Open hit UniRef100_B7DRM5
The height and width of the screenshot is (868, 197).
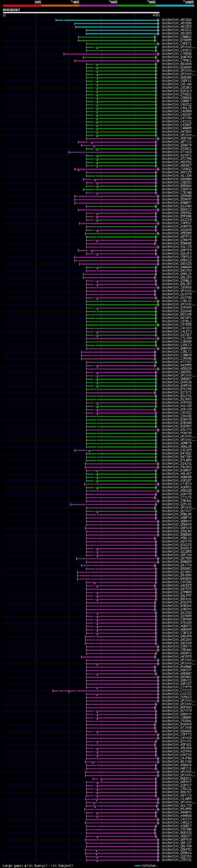177,40
